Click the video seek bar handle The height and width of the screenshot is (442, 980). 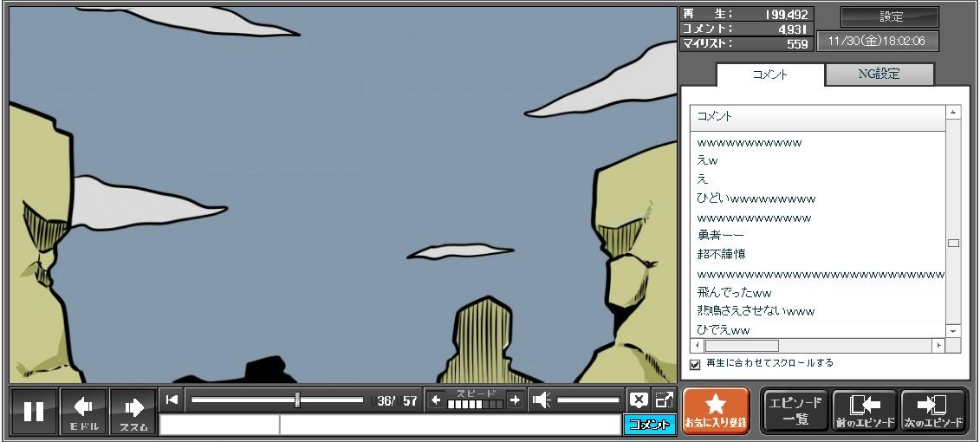pos(297,400)
